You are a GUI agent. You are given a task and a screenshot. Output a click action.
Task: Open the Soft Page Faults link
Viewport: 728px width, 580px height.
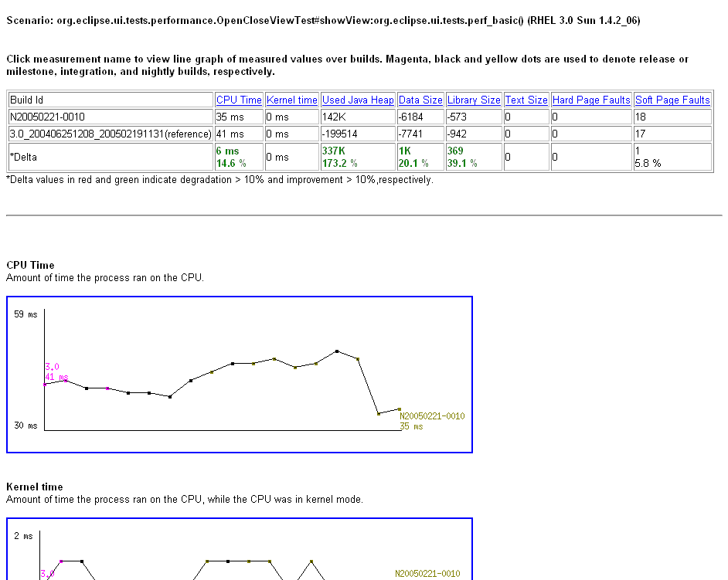[672, 100]
